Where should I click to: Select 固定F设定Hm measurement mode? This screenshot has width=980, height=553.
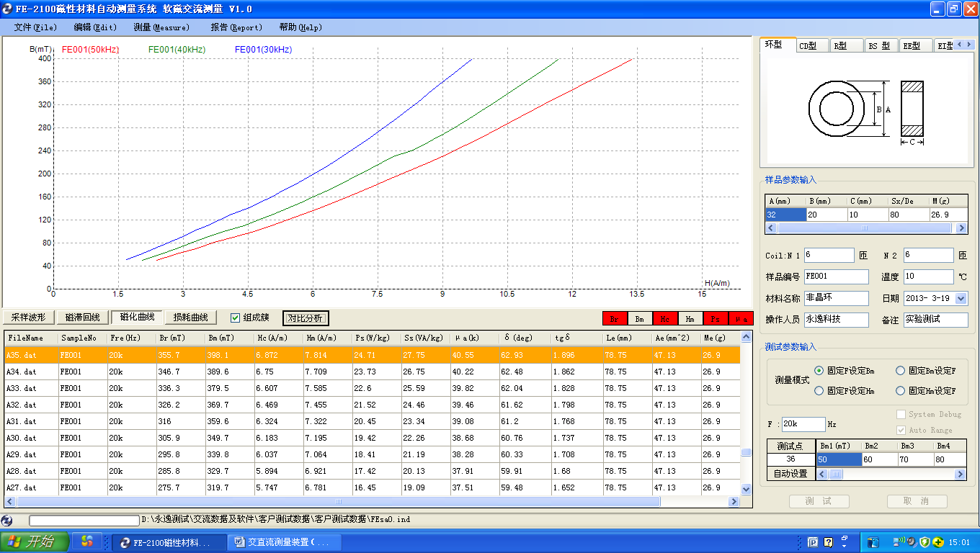pos(819,391)
